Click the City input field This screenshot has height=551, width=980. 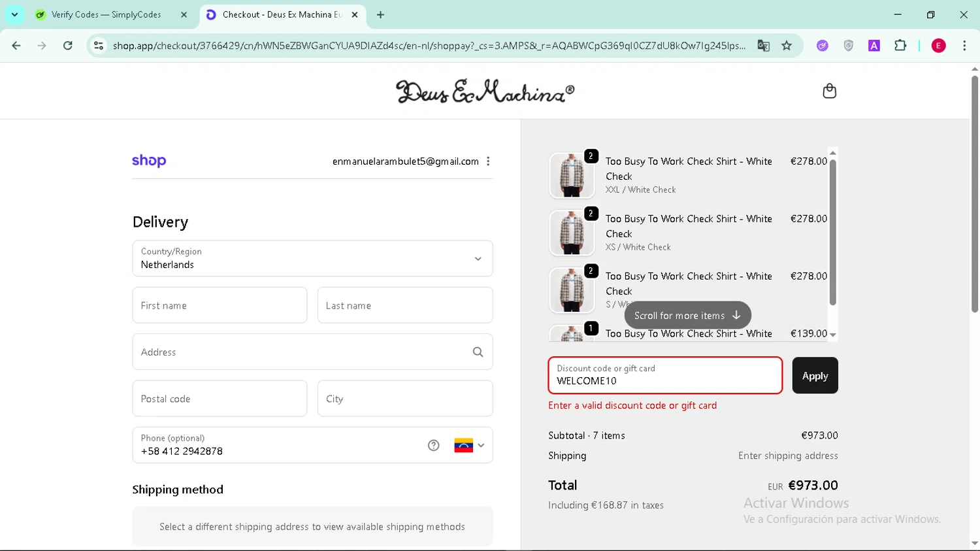(x=405, y=399)
